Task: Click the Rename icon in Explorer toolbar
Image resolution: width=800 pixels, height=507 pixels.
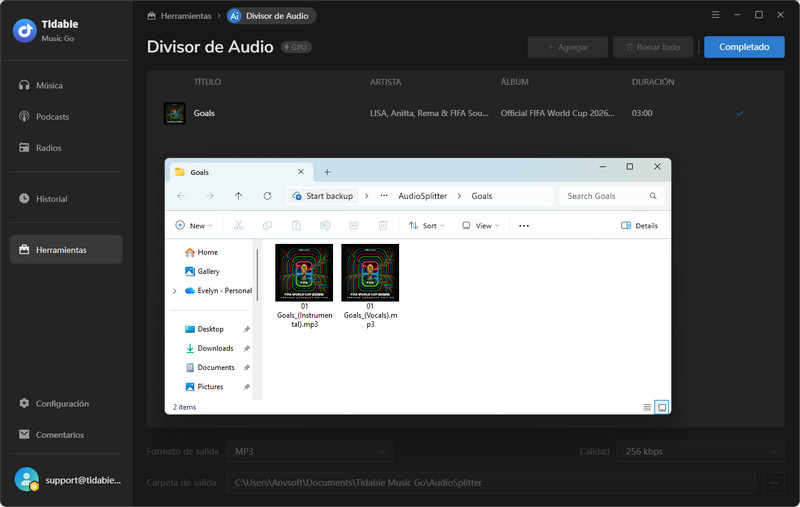Action: pos(325,225)
